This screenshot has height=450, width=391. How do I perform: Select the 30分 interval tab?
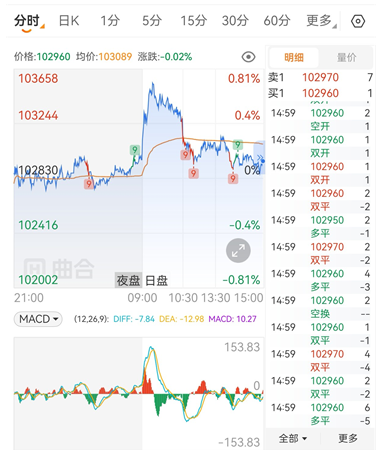[x=235, y=21]
